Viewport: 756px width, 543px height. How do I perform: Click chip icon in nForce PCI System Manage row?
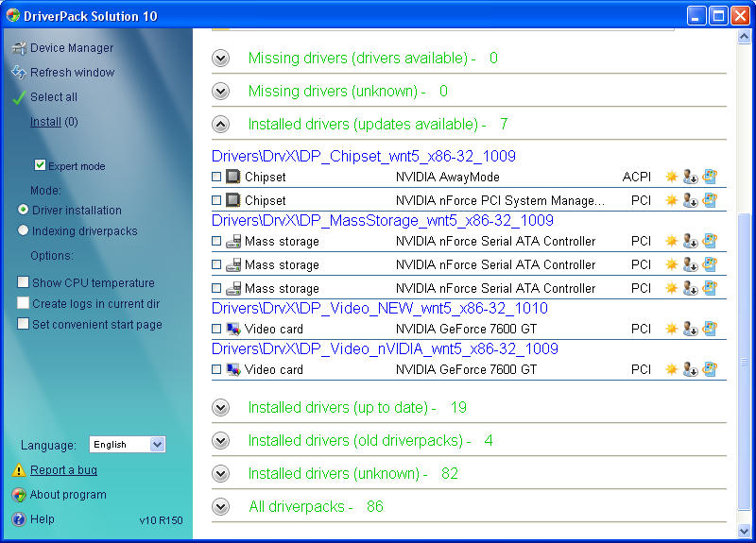233,200
